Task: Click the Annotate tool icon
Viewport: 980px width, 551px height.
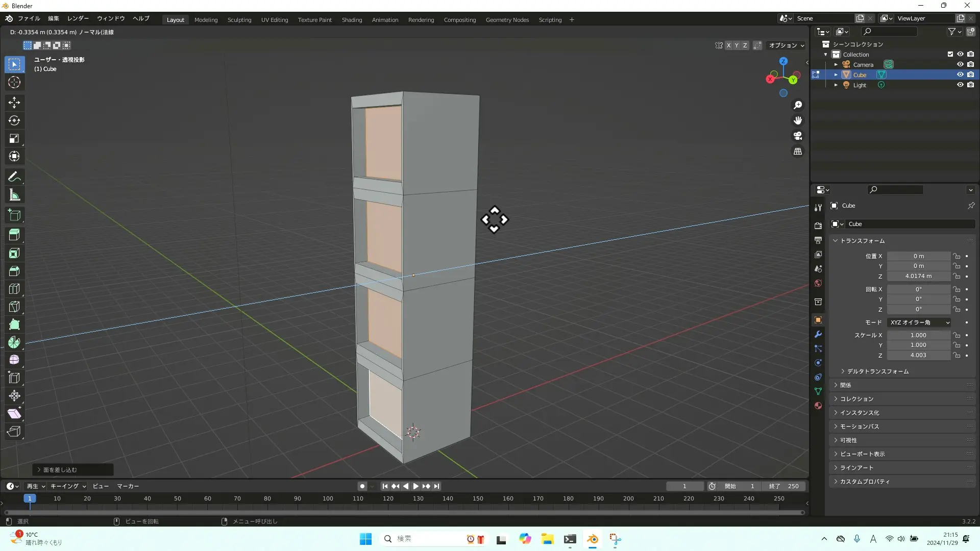Action: (x=14, y=176)
